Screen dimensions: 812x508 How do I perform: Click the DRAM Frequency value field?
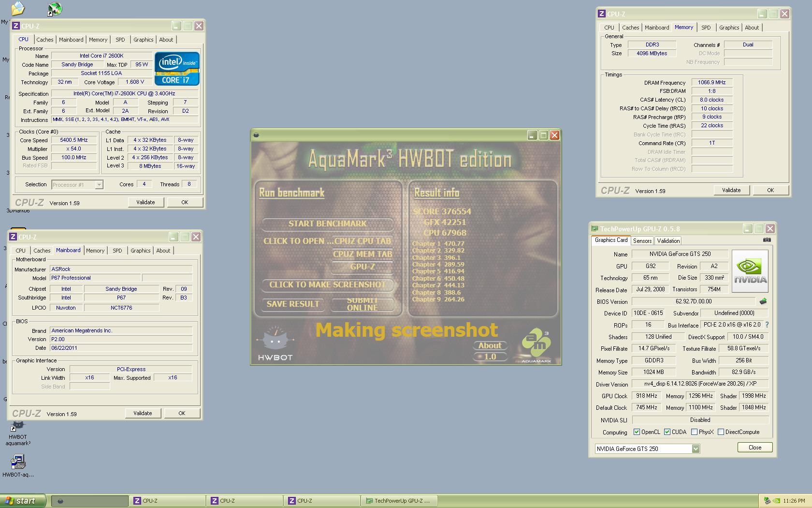[711, 82]
